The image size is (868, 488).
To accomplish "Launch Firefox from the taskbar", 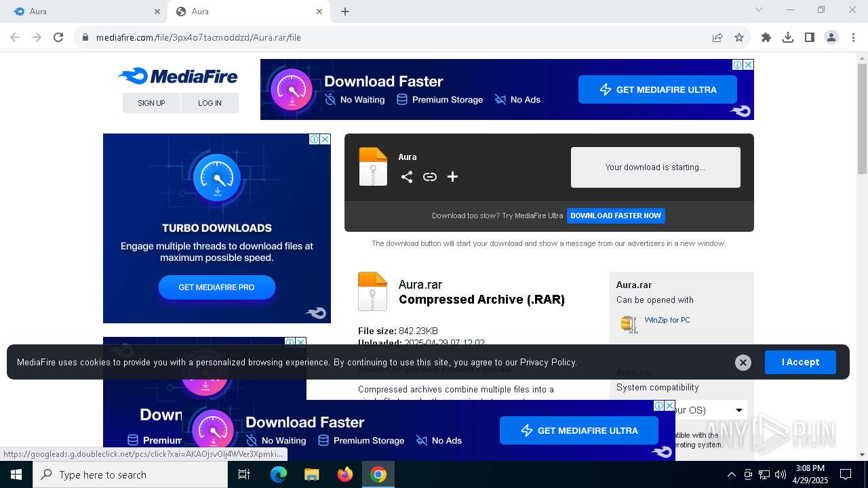I will tap(345, 474).
